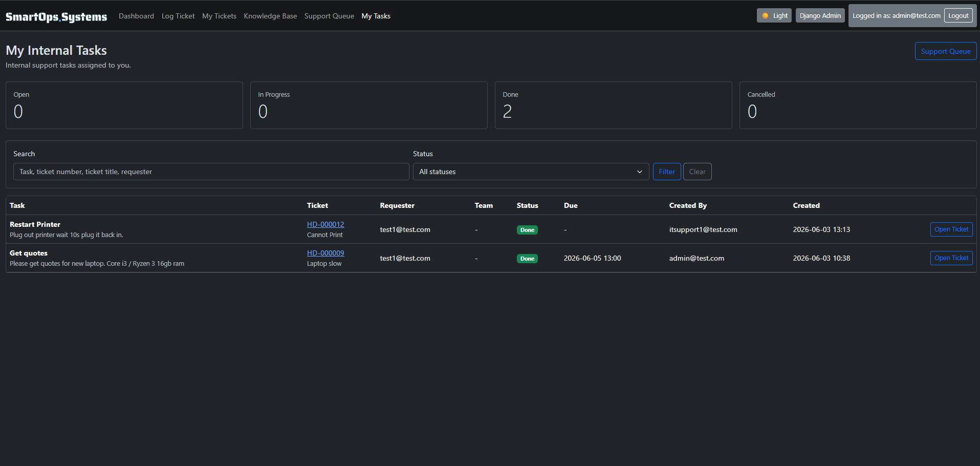The image size is (980, 466).
Task: Click created date 2026-06-03 10:38
Action: (x=821, y=258)
